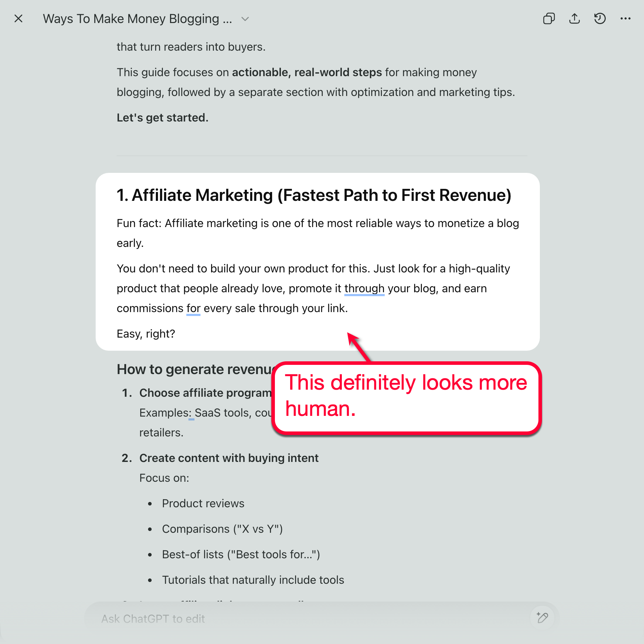Expand the document title dropdown chevron

(245, 19)
